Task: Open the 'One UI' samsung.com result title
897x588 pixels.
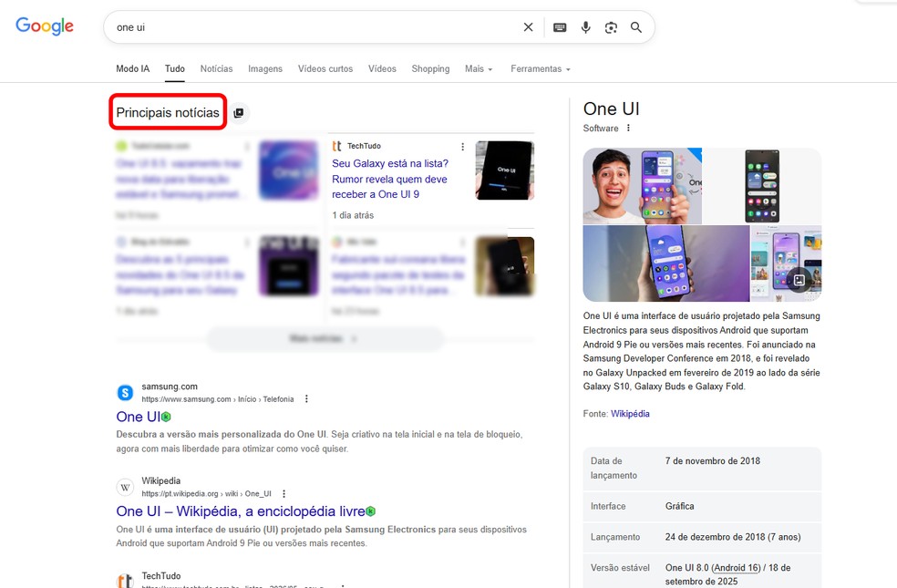Action: (138, 417)
